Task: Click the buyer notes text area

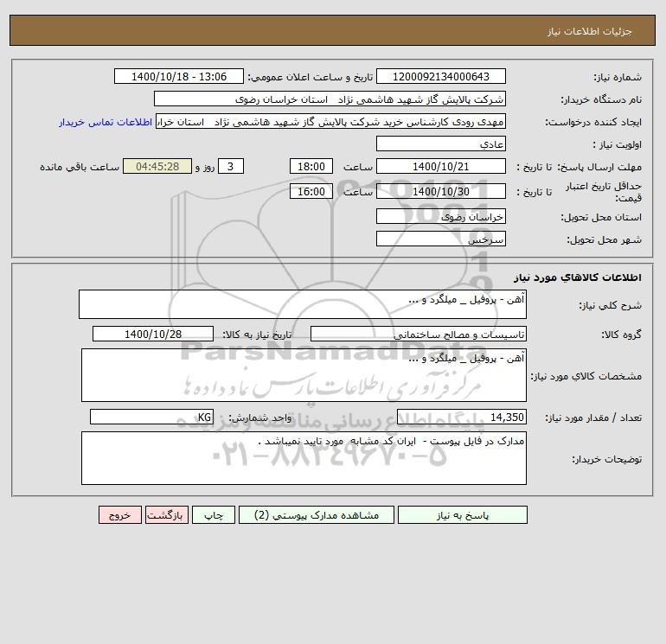Action: pos(304,458)
